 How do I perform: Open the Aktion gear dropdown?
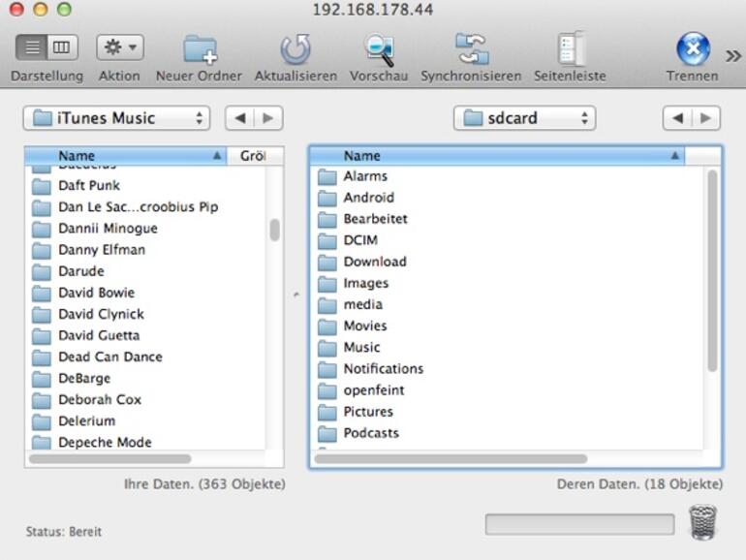point(120,47)
